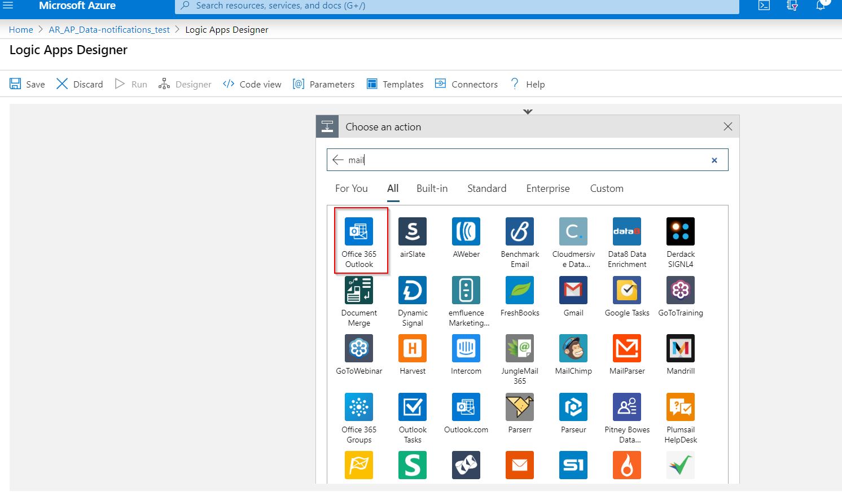Choose the MailParser connector
Image resolution: width=842 pixels, height=504 pixels.
click(x=627, y=354)
